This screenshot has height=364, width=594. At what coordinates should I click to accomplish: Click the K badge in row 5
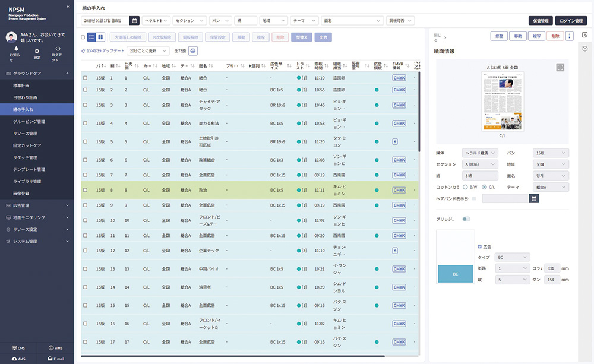point(395,142)
